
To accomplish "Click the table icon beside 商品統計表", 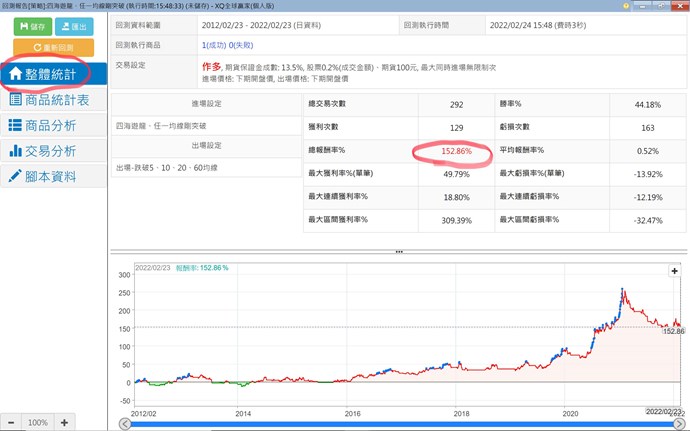I will 16,100.
